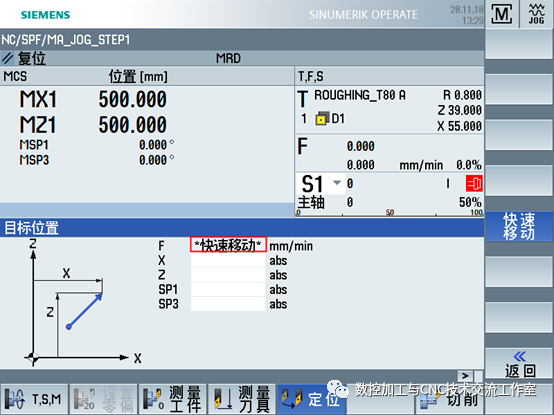Click the SP1 target position field
Viewport: 554px width, 415px height.
tap(228, 290)
